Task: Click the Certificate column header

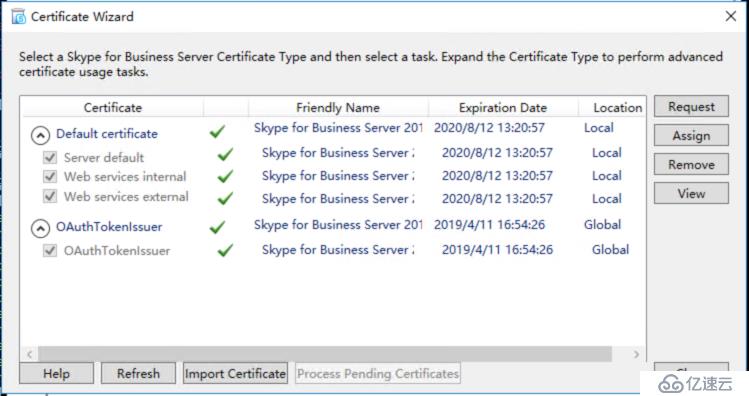Action: pyautogui.click(x=113, y=107)
